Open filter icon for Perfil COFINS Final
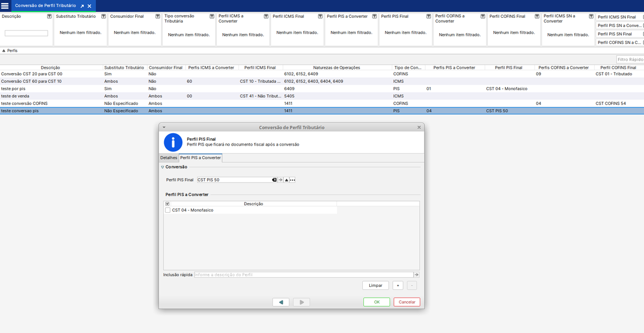 click(537, 17)
